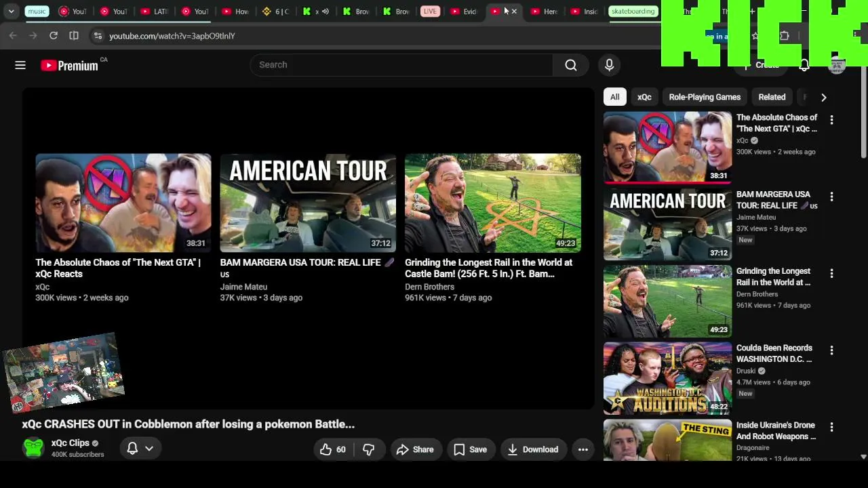The height and width of the screenshot is (488, 868).
Task: Open options for 'The Absolute Chaos' sidebar video
Action: [831, 119]
